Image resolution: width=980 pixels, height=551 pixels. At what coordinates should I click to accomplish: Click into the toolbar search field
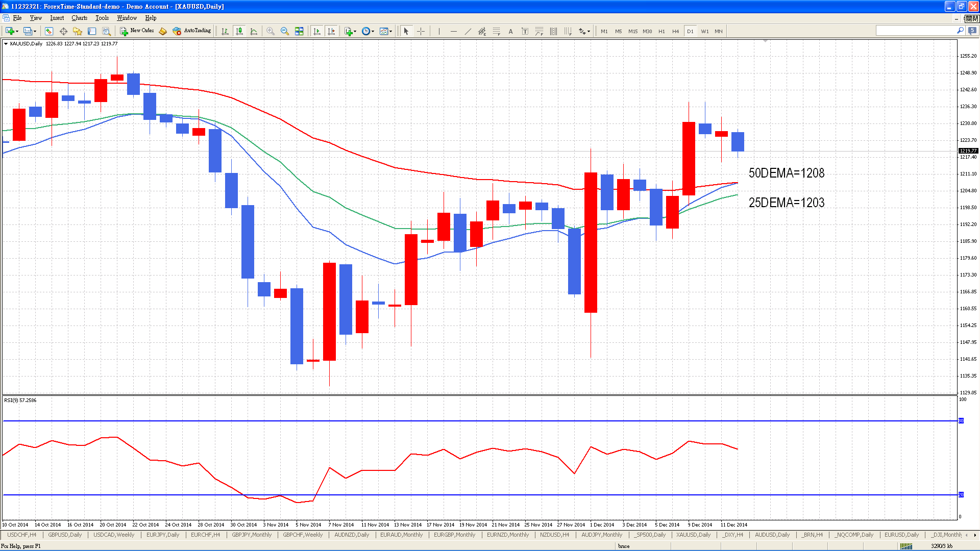coord(916,31)
